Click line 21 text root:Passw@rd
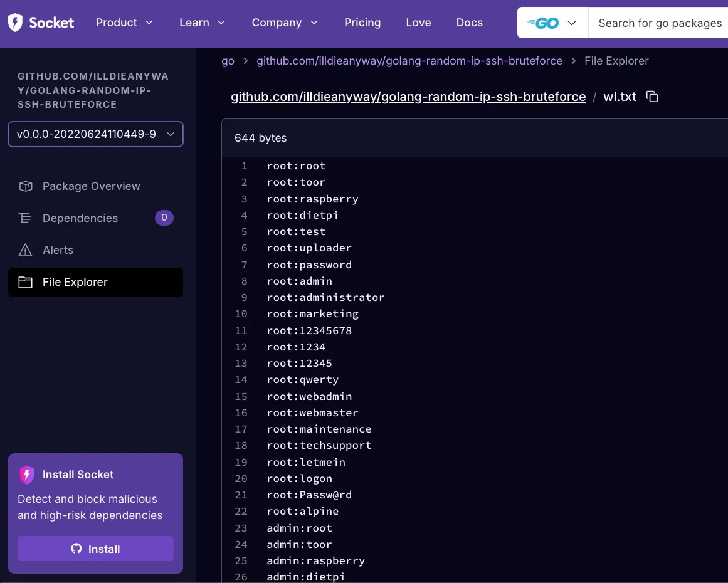728x583 pixels. click(x=309, y=495)
